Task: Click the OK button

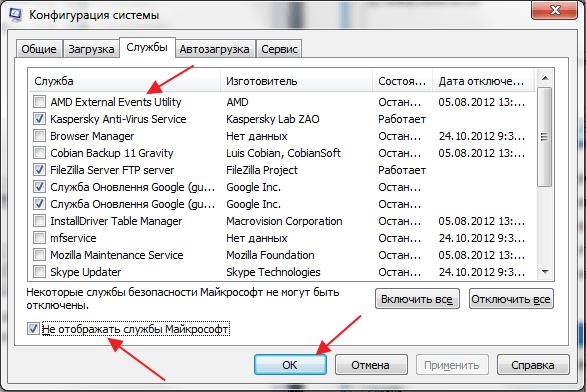Action: 290,364
